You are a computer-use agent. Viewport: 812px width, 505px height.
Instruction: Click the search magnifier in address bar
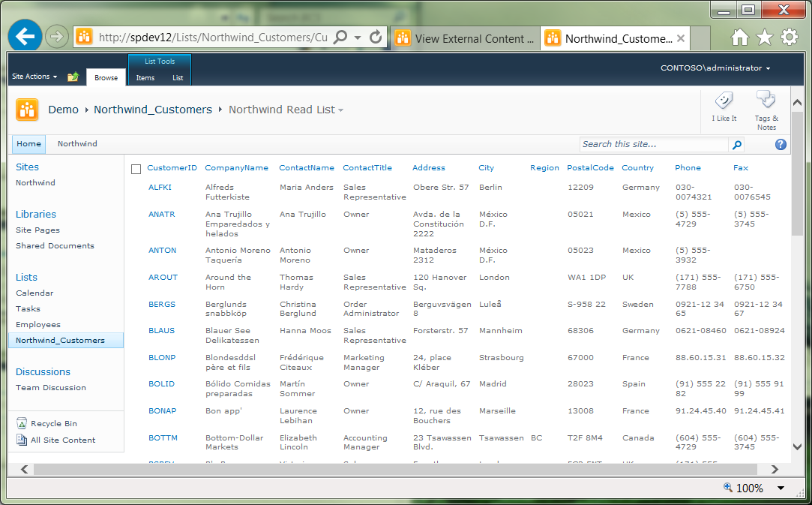tap(340, 38)
